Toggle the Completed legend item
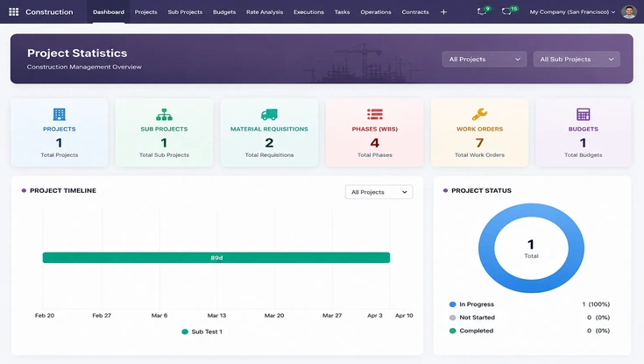644x364 pixels. 471,331
